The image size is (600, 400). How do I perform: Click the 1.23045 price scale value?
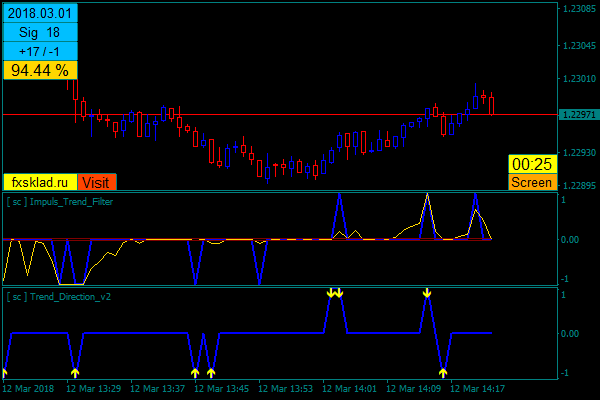pos(579,46)
